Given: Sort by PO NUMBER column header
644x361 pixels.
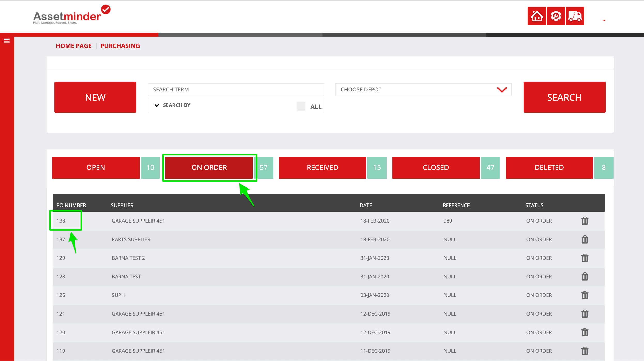Looking at the screenshot, I should (71, 205).
